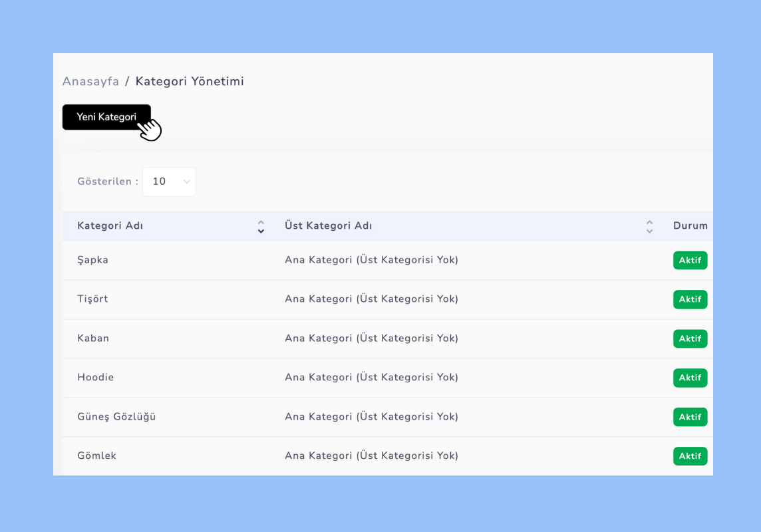Click Aktif badge for Şapka row
The image size is (761, 532).
click(690, 260)
